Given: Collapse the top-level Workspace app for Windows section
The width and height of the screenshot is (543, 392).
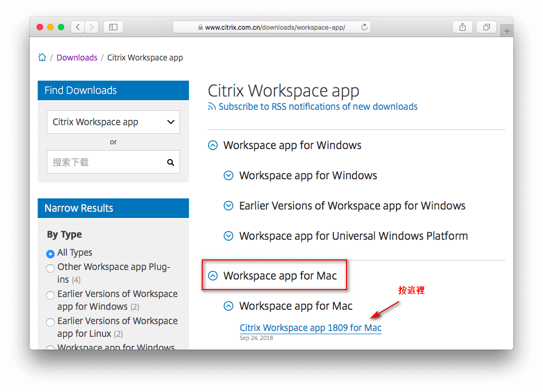Looking at the screenshot, I should point(213,145).
